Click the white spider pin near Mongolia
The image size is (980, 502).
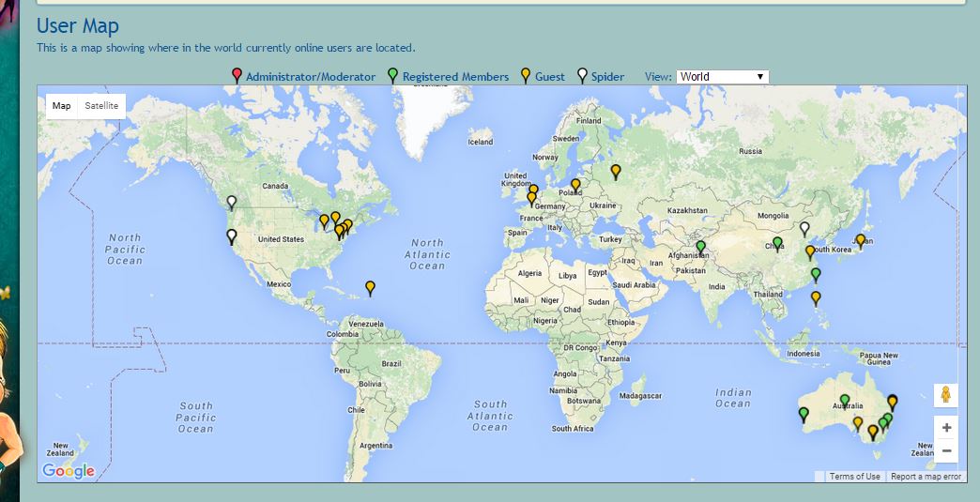pos(804,228)
